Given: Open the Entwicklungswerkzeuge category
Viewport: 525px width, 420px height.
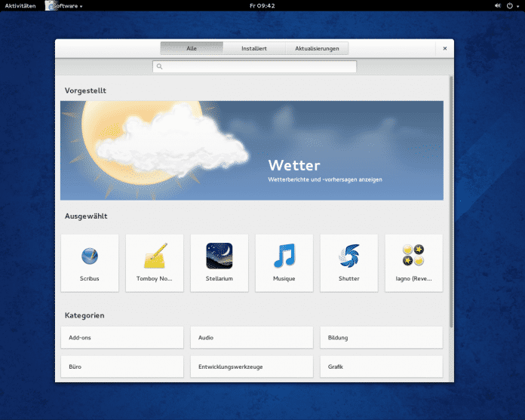Looking at the screenshot, I should 251,366.
